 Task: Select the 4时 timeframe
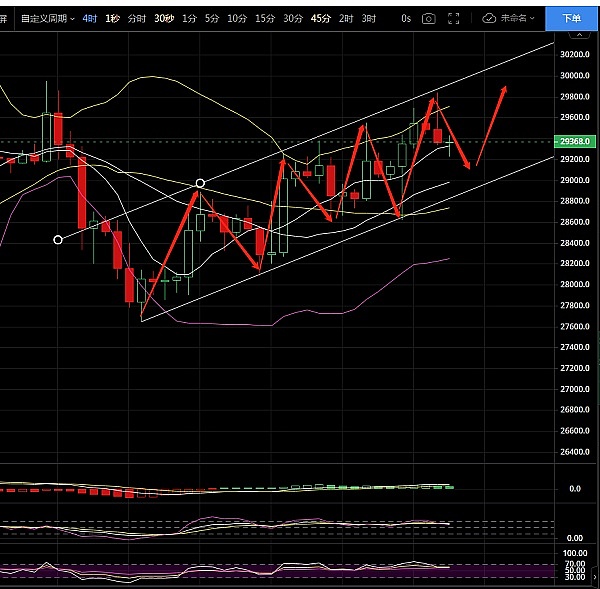click(90, 18)
